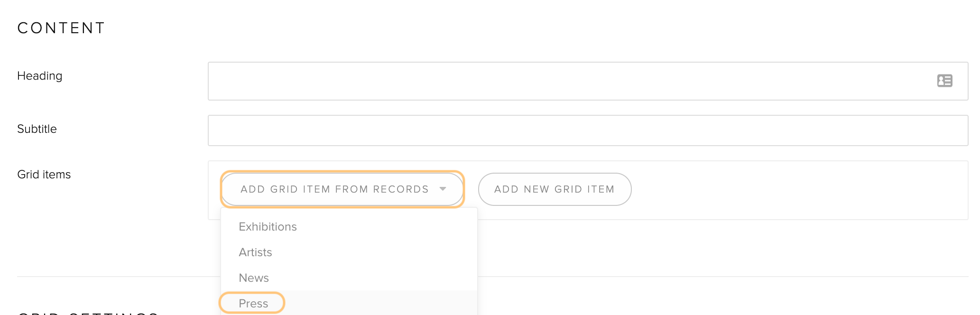980x315 pixels.
Task: Click the CONTENT section title
Action: (x=61, y=28)
